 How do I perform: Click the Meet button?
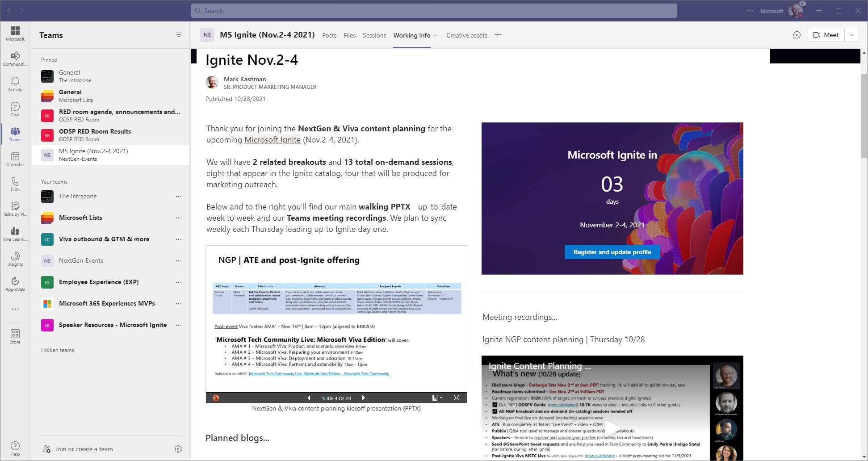(x=826, y=35)
